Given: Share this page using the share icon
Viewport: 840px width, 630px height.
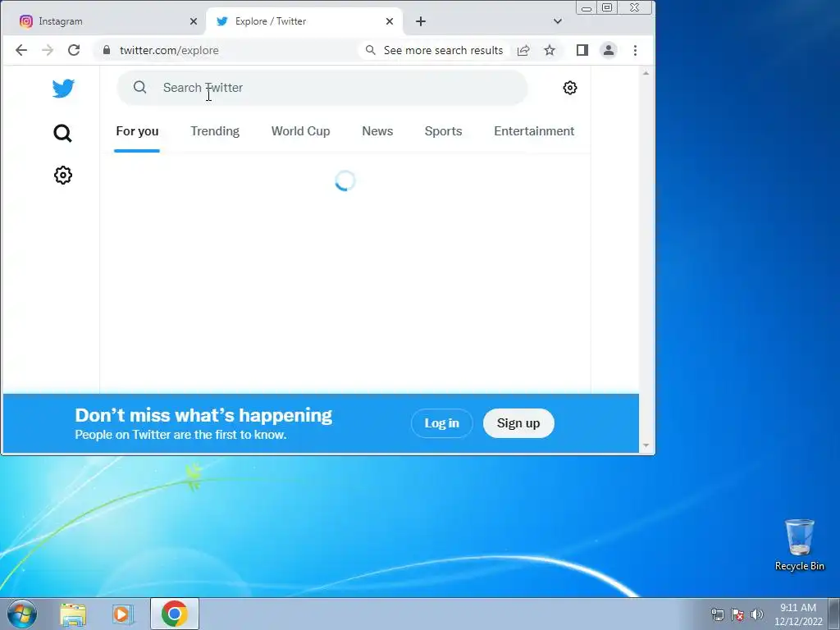Looking at the screenshot, I should coord(523,50).
